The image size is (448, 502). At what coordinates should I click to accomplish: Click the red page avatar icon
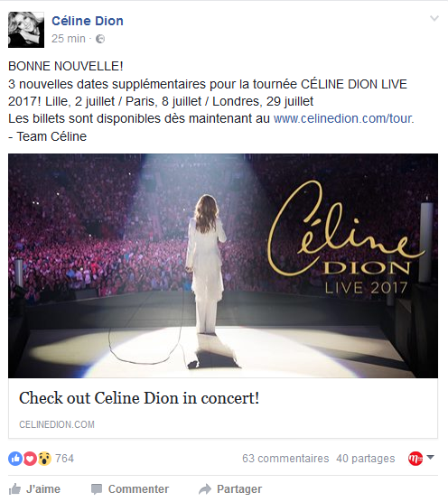415,459
